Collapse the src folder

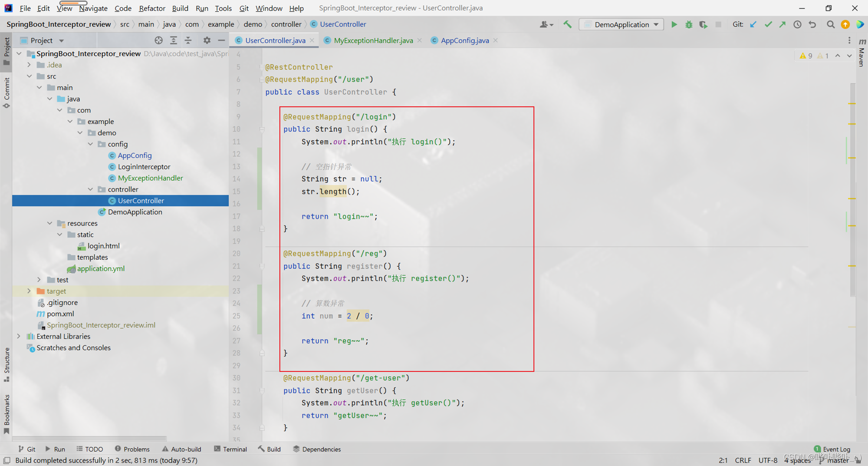pyautogui.click(x=29, y=76)
